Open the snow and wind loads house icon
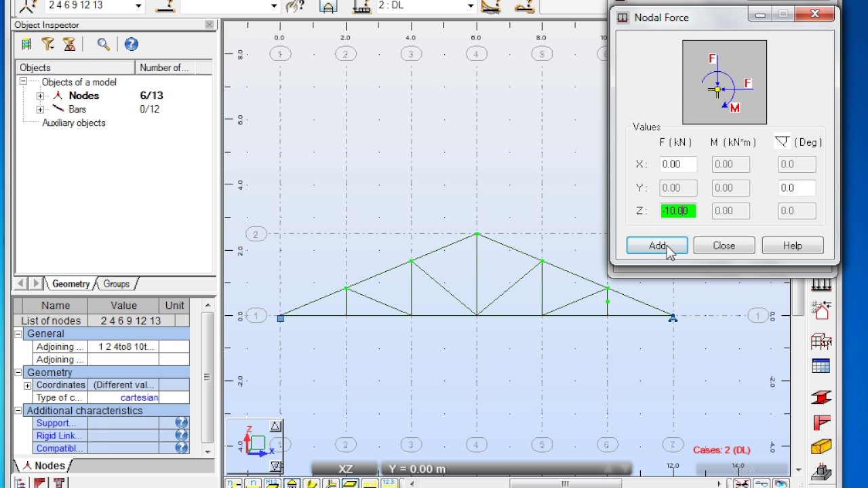868x488 pixels. coord(821,311)
